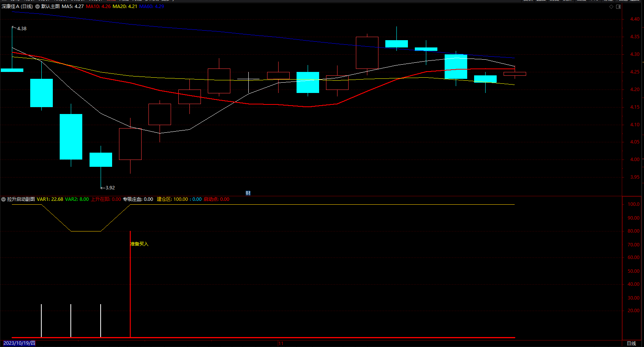The width and height of the screenshot is (644, 347).
Task: Click the 100.0 sub-chart axis label
Action: tap(634, 204)
